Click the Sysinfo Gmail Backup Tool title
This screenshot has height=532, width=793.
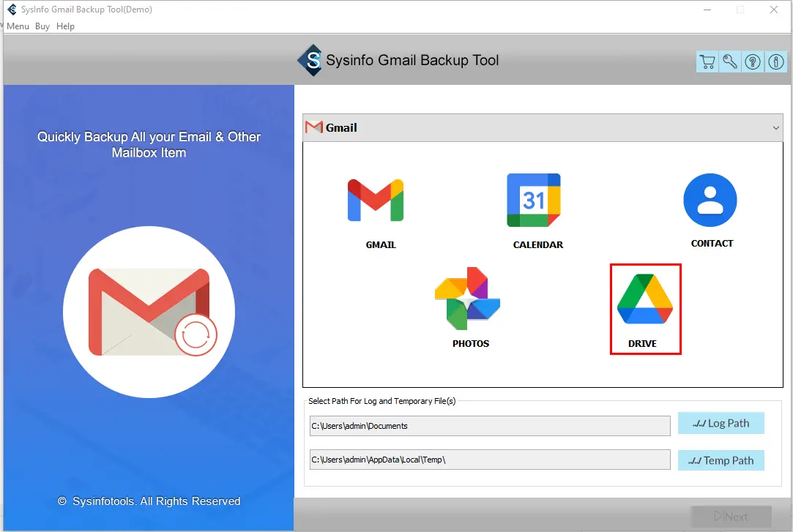click(x=412, y=60)
